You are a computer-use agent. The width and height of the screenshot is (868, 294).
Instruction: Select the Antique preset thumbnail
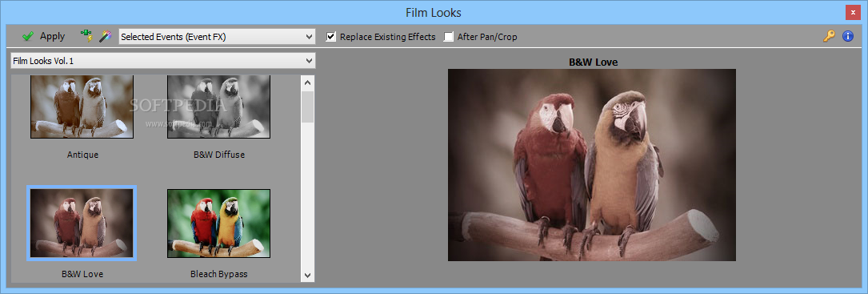(82, 107)
